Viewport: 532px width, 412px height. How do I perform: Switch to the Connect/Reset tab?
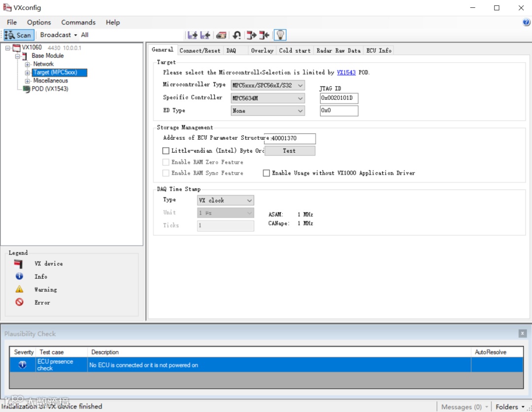point(200,51)
